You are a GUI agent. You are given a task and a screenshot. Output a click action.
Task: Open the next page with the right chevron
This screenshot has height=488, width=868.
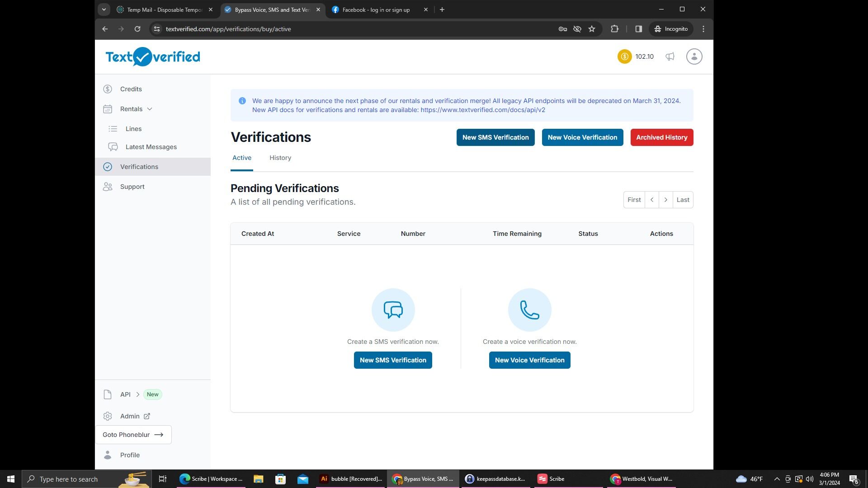point(666,199)
